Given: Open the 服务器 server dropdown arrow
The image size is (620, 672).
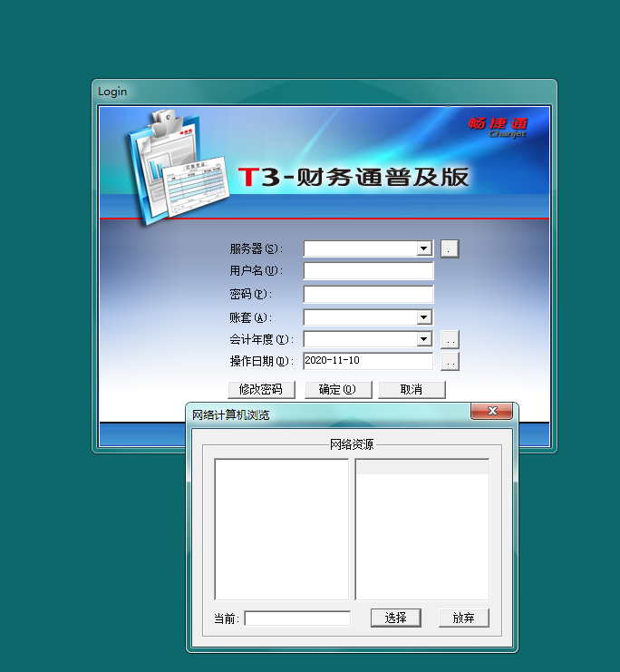Looking at the screenshot, I should point(423,248).
